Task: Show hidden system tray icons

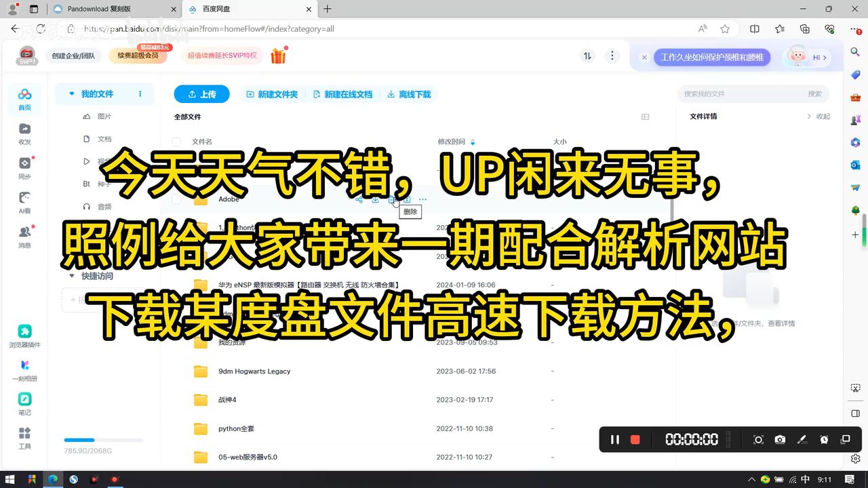Action: click(x=752, y=479)
